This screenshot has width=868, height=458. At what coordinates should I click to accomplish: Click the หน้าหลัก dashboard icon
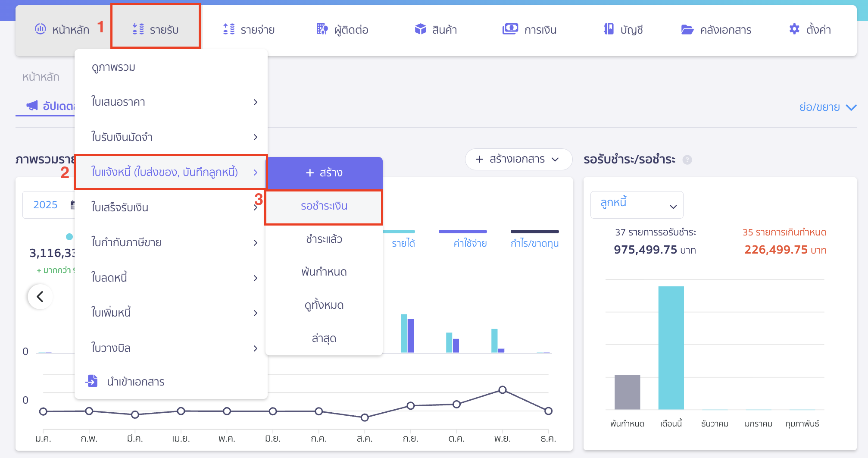pos(40,29)
